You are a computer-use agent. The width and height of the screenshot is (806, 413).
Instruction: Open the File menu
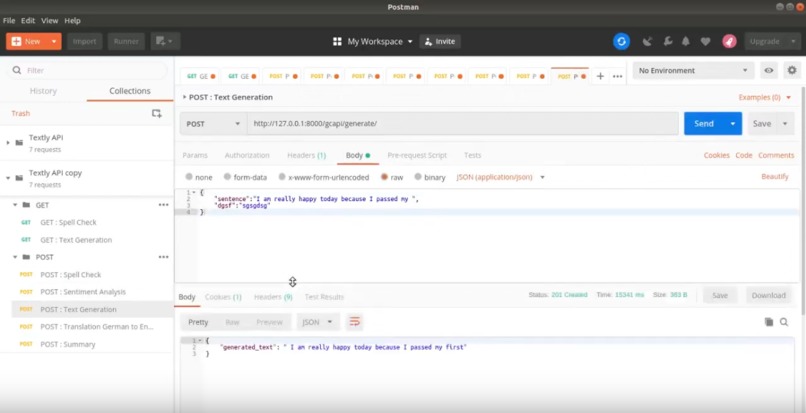pyautogui.click(x=9, y=21)
